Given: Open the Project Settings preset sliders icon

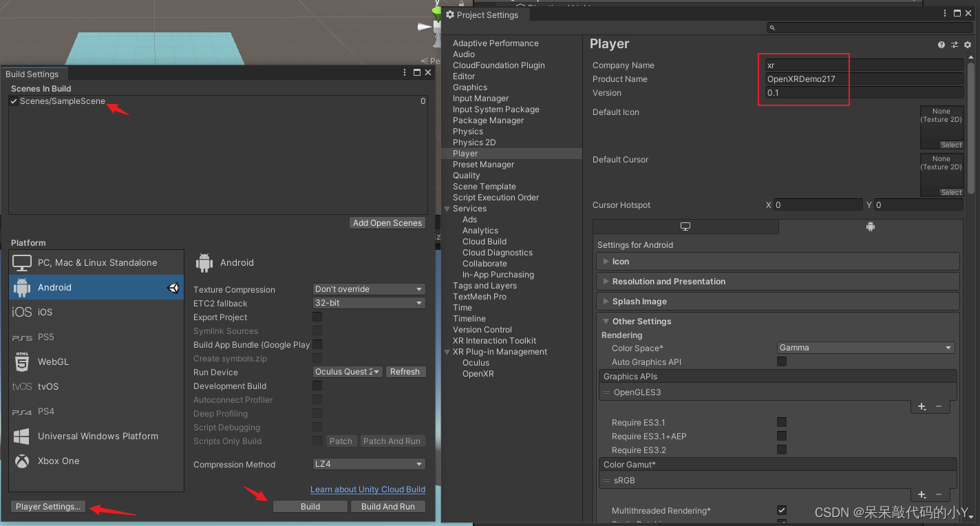Looking at the screenshot, I should (x=954, y=45).
